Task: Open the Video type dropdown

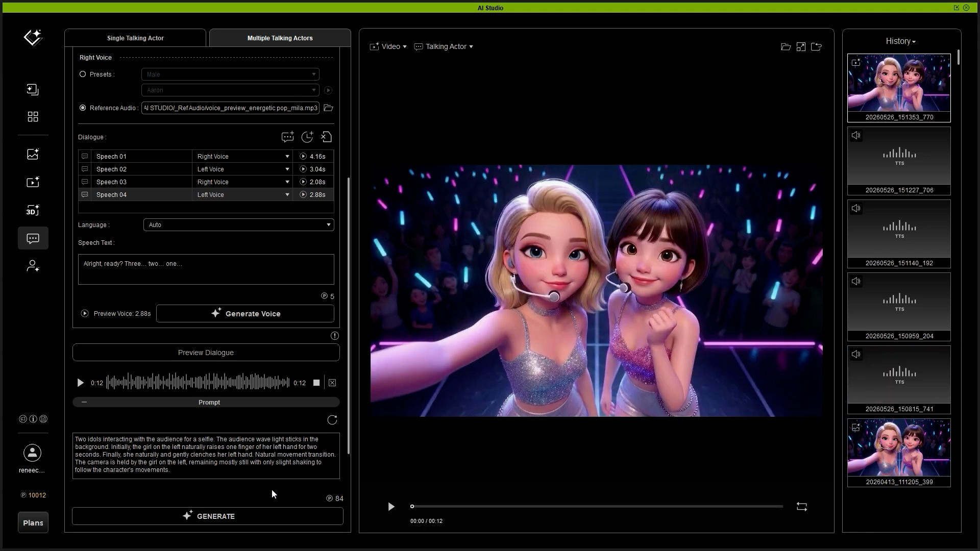Action: point(388,46)
